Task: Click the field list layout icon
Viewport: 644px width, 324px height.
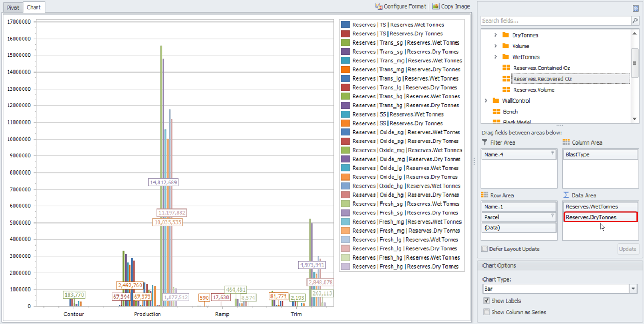Action: (636, 8)
